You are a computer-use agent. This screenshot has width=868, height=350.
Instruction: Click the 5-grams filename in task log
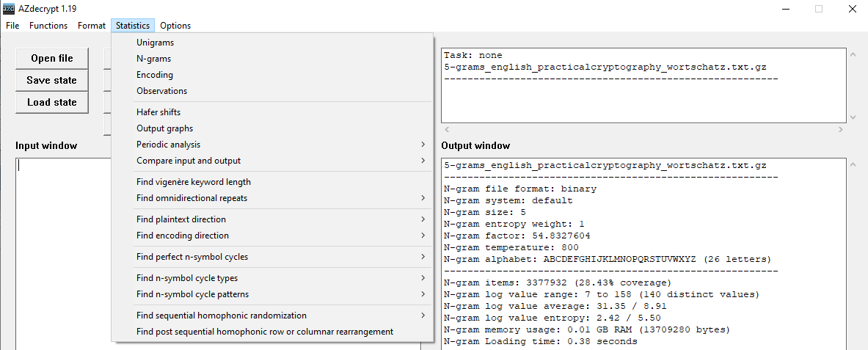[x=605, y=68]
